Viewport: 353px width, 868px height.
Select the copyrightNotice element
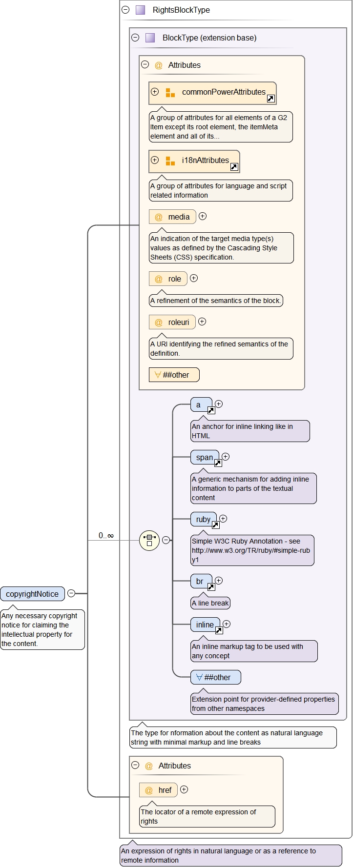pos(32,594)
